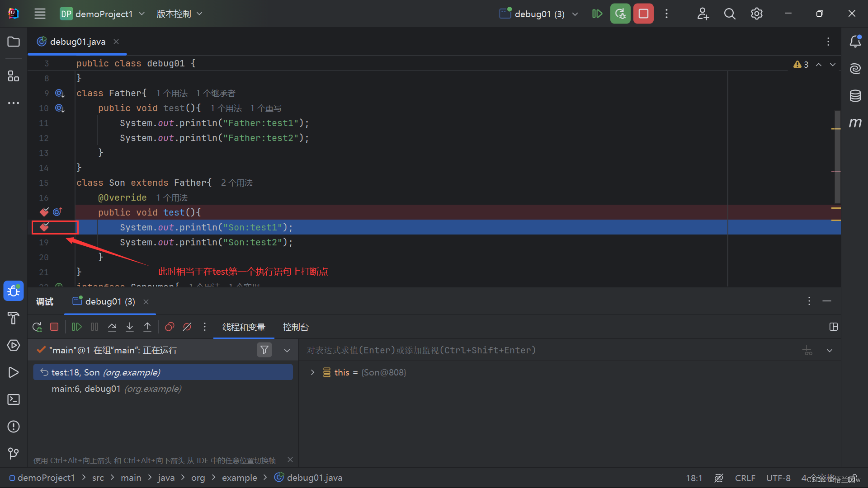
Task: Click the Clear All Breakpoints icon
Action: 187,327
